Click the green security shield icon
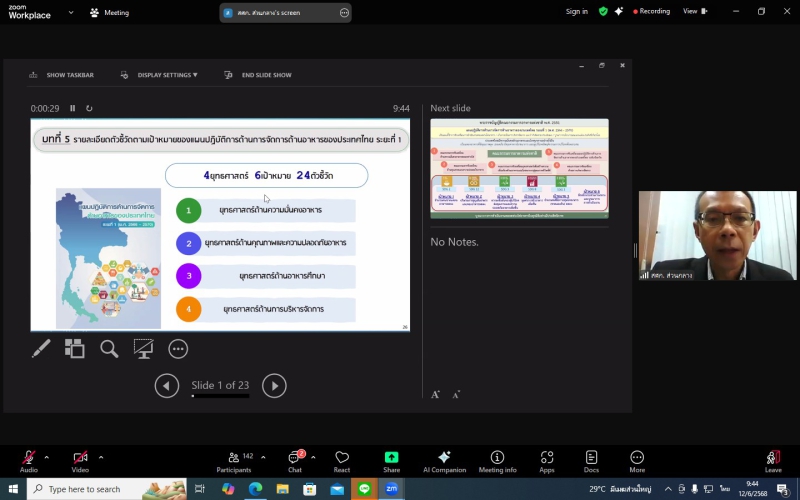 603,11
